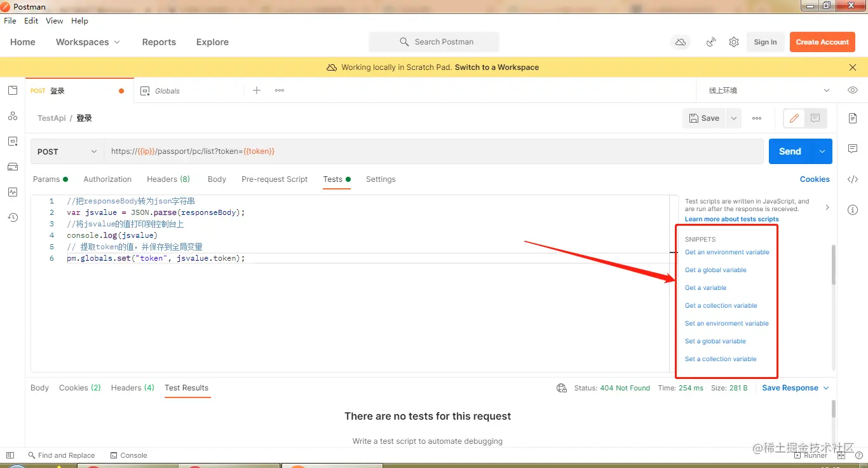This screenshot has width=868, height=468.
Task: Open the APIs sidebar icon
Action: point(13,116)
